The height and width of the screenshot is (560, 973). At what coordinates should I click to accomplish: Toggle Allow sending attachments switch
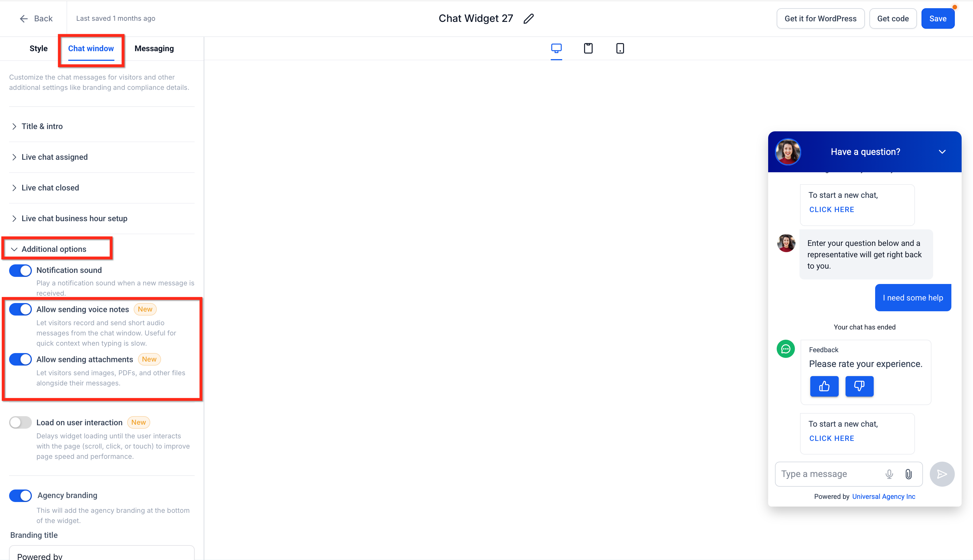coord(20,359)
